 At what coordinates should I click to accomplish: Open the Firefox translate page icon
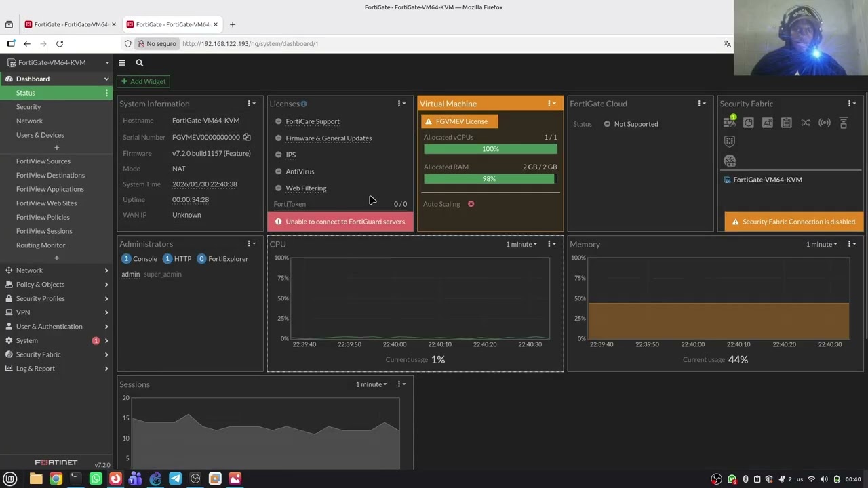(x=727, y=43)
